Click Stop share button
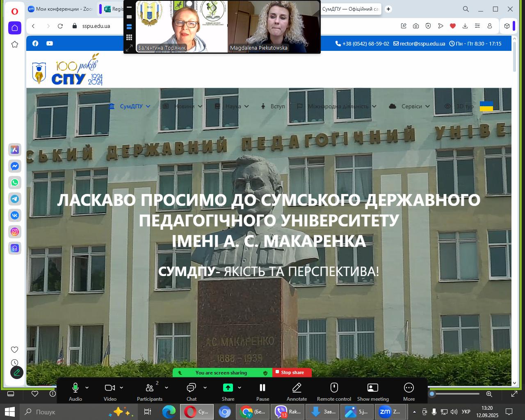This screenshot has height=420, width=525. pyautogui.click(x=292, y=372)
